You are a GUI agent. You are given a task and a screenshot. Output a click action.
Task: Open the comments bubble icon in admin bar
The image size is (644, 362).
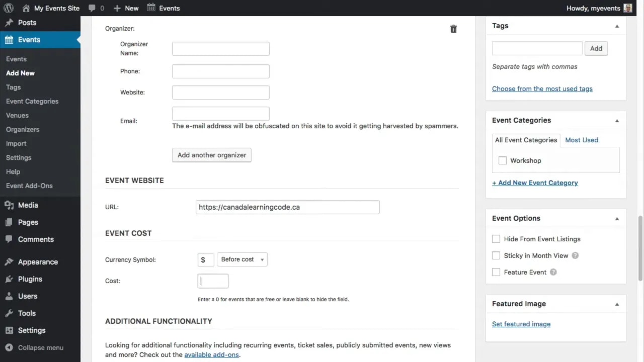[x=92, y=9]
